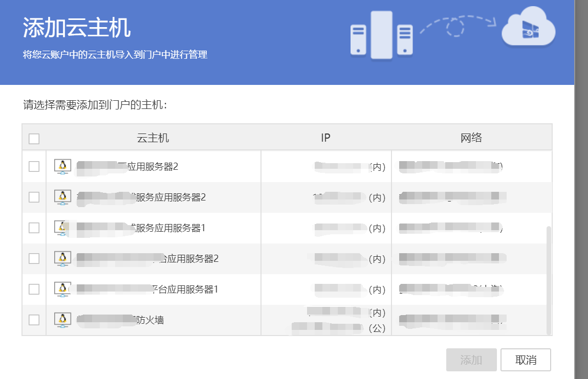Select the 台应用服务器2 host name
Viewport: 588px width, 379px height.
pyautogui.click(x=148, y=259)
